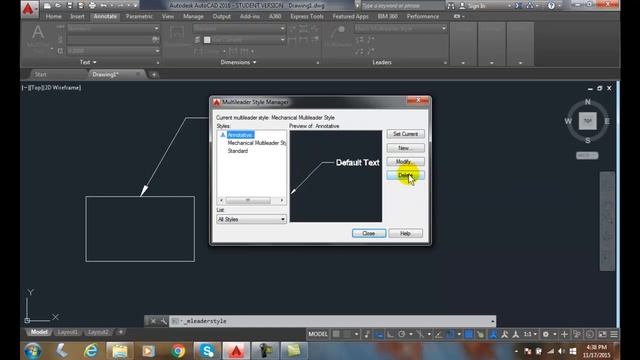Open the annotation scale 1:1 dropdown
The height and width of the screenshot is (360, 640).
530,334
